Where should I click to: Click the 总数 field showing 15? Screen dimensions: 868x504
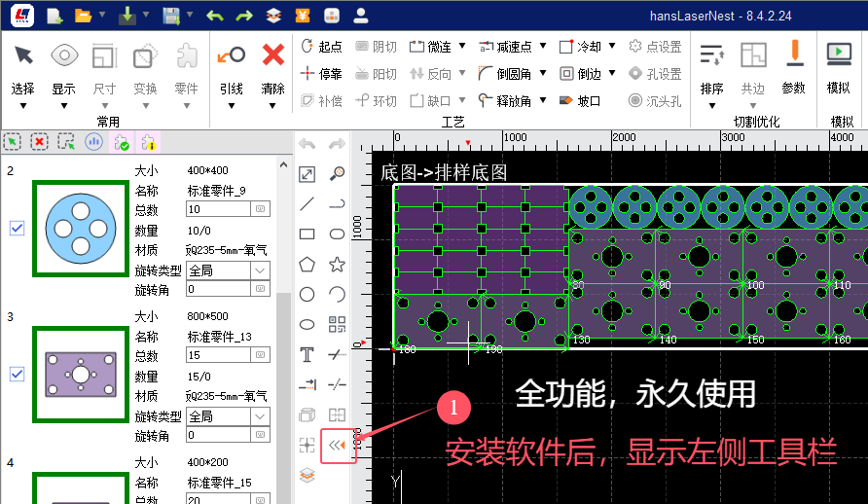click(218, 355)
